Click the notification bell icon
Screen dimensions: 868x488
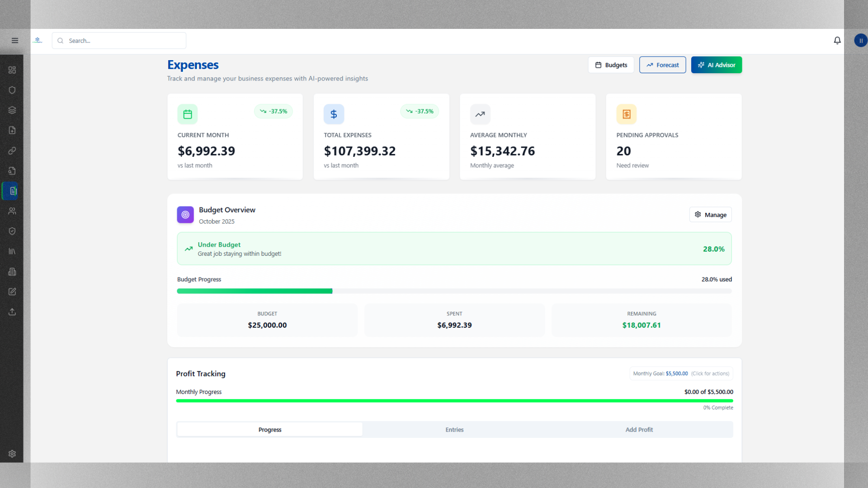click(837, 40)
